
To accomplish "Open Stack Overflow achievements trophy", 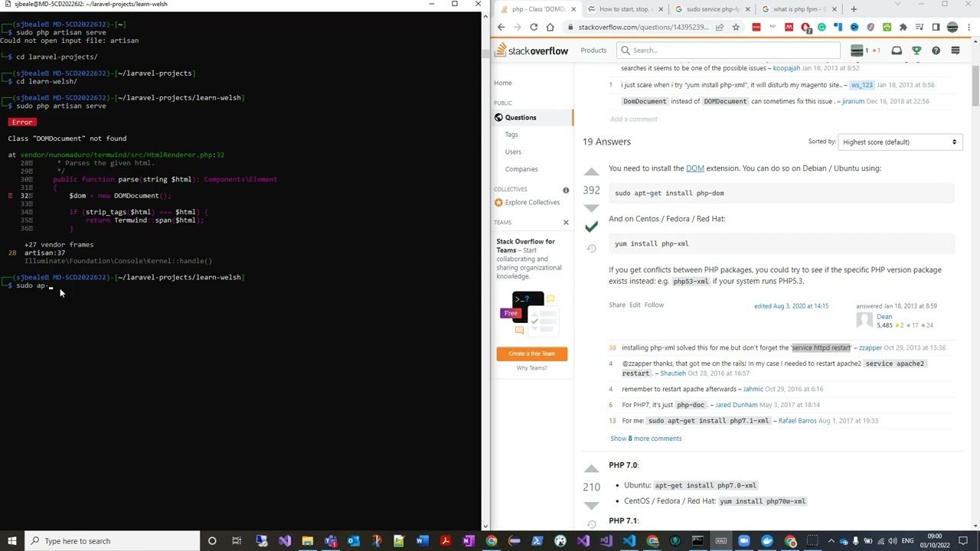I will (x=916, y=51).
